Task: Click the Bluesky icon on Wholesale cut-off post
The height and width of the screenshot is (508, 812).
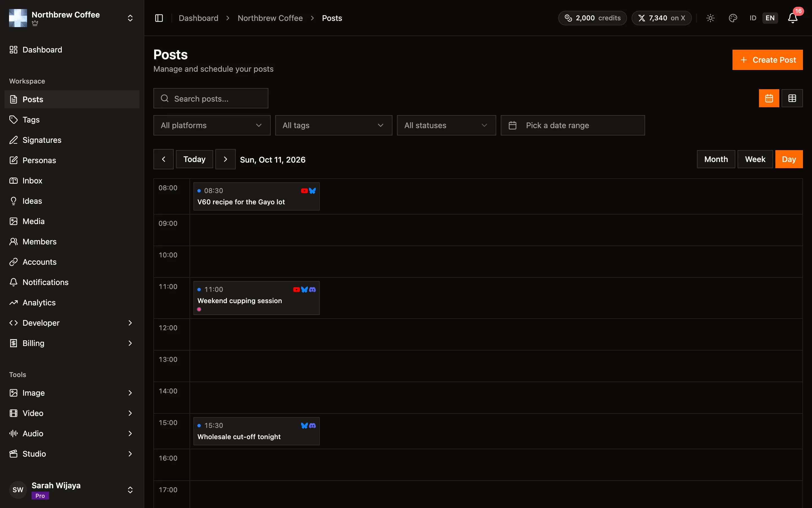Action: pyautogui.click(x=304, y=426)
